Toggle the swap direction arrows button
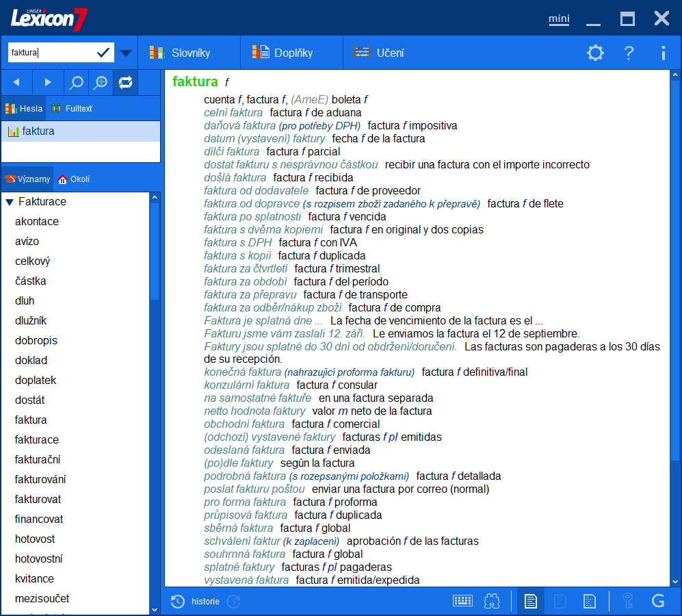682x616 pixels. (126, 82)
